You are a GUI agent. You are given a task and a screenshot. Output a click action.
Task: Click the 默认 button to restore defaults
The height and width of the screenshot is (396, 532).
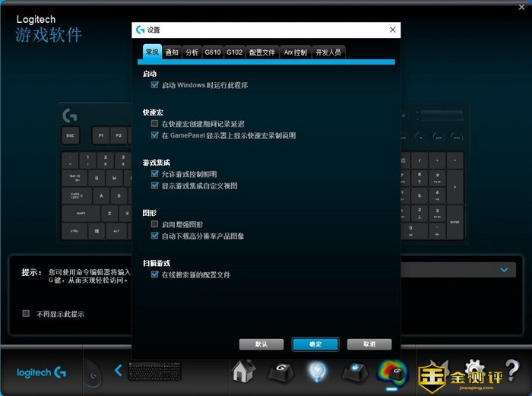tap(261, 344)
